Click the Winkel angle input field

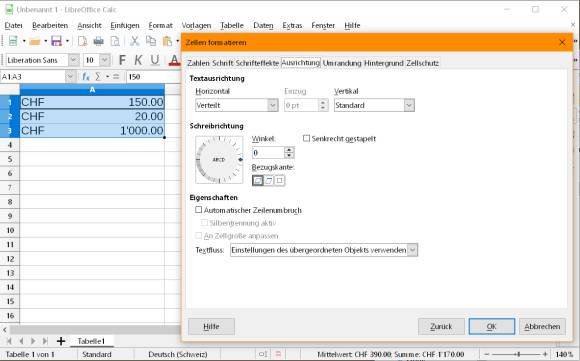268,152
